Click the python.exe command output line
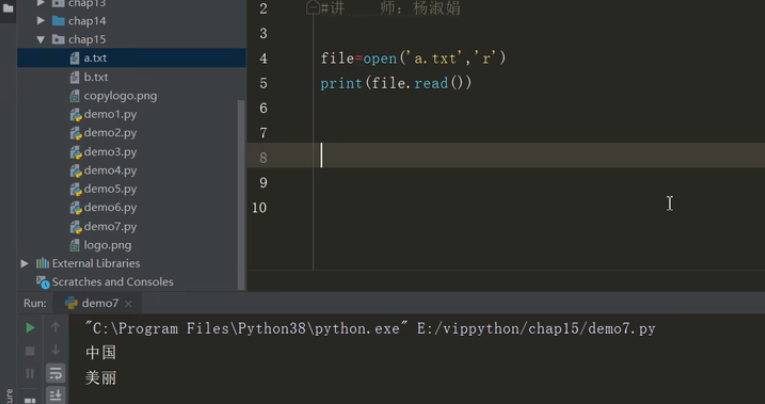This screenshot has width=765, height=404. [x=370, y=329]
